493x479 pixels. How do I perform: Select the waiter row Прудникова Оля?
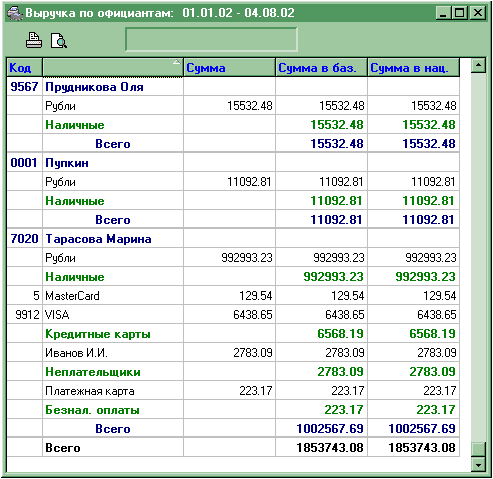[x=94, y=87]
